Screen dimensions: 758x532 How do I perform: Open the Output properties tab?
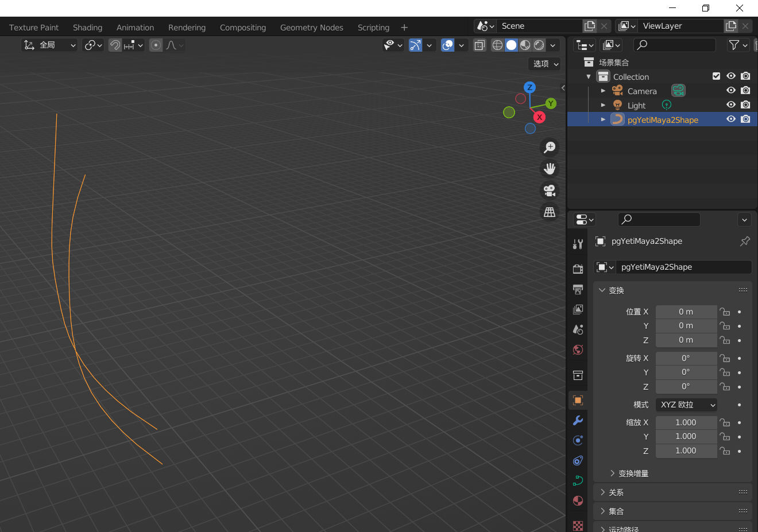pos(578,289)
